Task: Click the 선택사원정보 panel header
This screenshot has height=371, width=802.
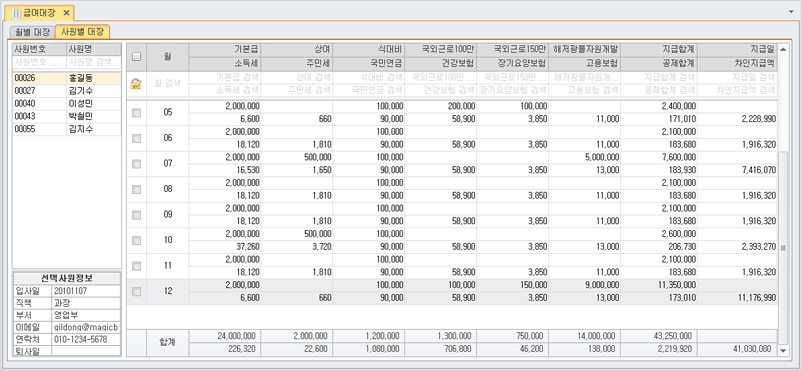Action: 67,278
